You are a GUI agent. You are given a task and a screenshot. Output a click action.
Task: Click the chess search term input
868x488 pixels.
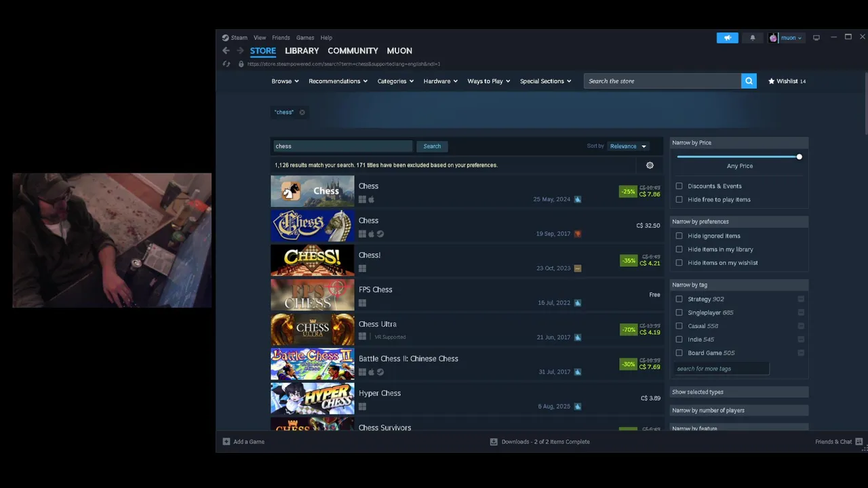342,146
